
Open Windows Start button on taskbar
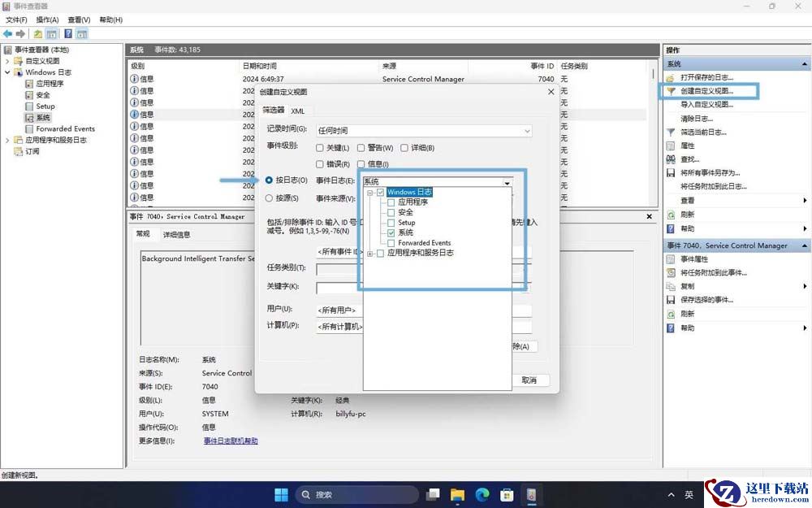pyautogui.click(x=282, y=494)
